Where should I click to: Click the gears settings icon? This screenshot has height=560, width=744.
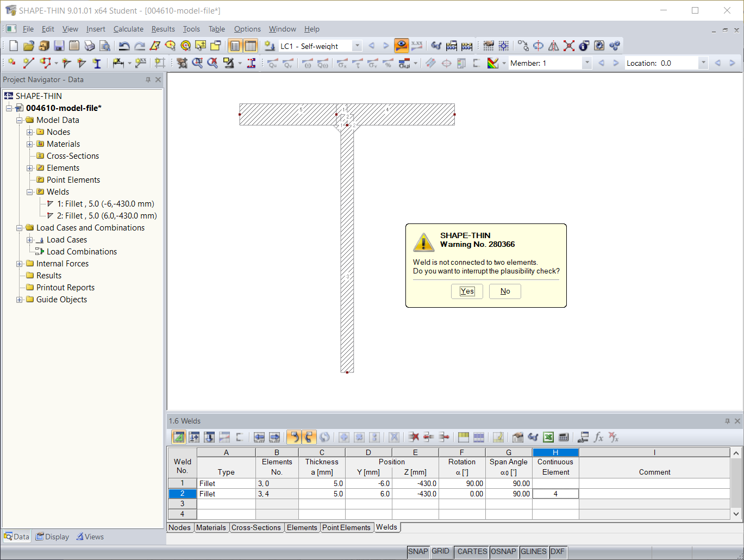click(x=615, y=46)
